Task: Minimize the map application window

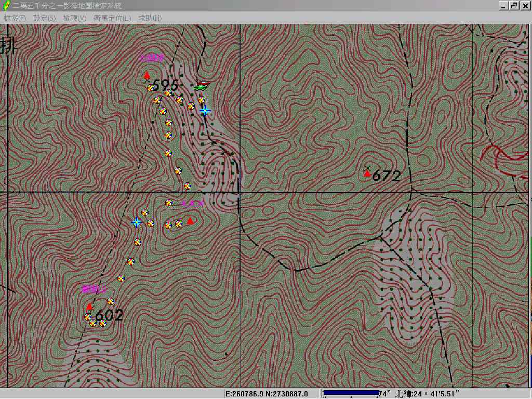Action: (x=503, y=6)
